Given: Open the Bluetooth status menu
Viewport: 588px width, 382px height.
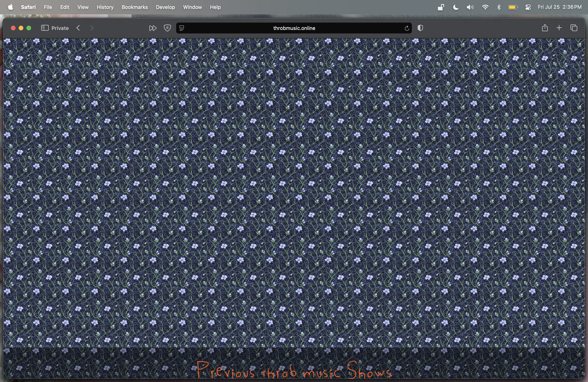Looking at the screenshot, I should click(499, 7).
